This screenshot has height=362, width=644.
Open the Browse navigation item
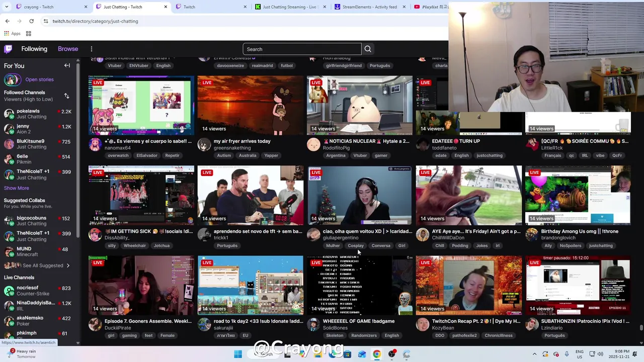point(68,49)
